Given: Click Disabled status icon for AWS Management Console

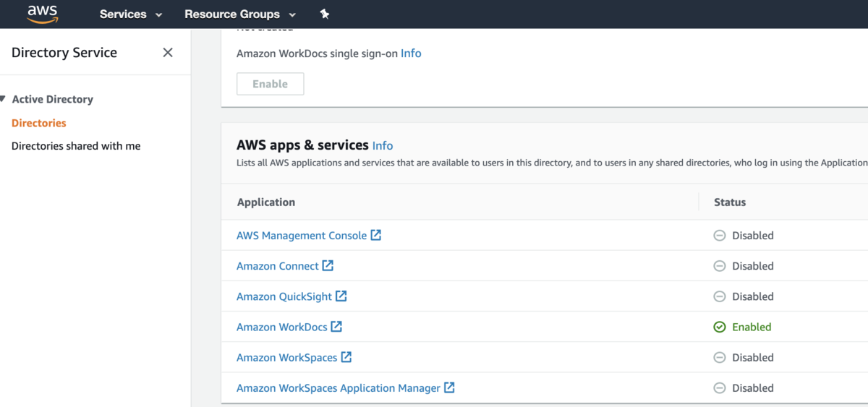Looking at the screenshot, I should pyautogui.click(x=720, y=236).
